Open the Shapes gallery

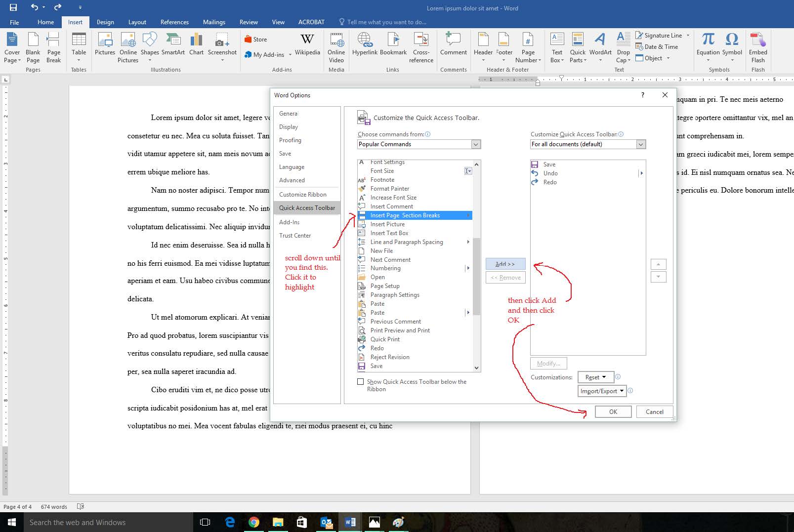point(150,47)
